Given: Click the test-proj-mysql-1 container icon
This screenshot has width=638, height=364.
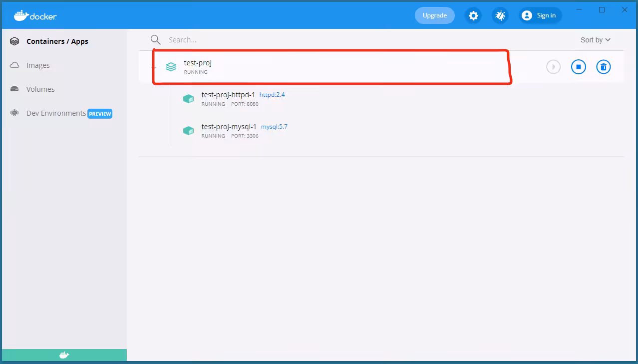Looking at the screenshot, I should pyautogui.click(x=188, y=131).
